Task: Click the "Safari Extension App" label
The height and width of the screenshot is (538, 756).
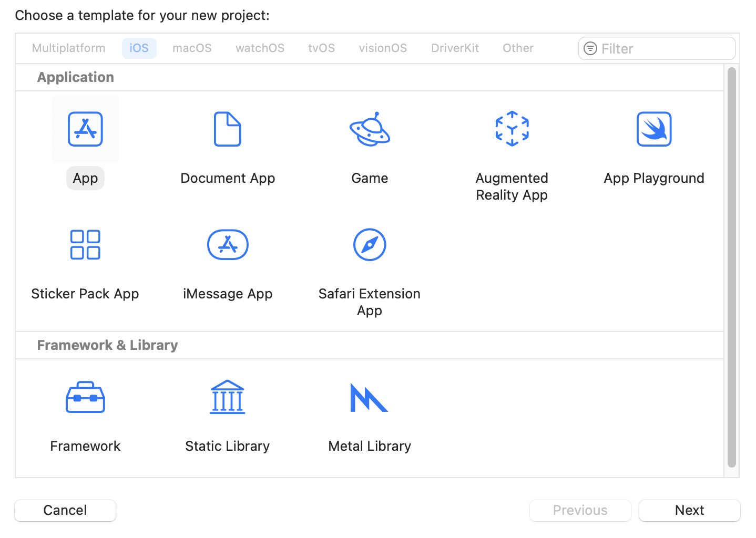Action: 370,302
